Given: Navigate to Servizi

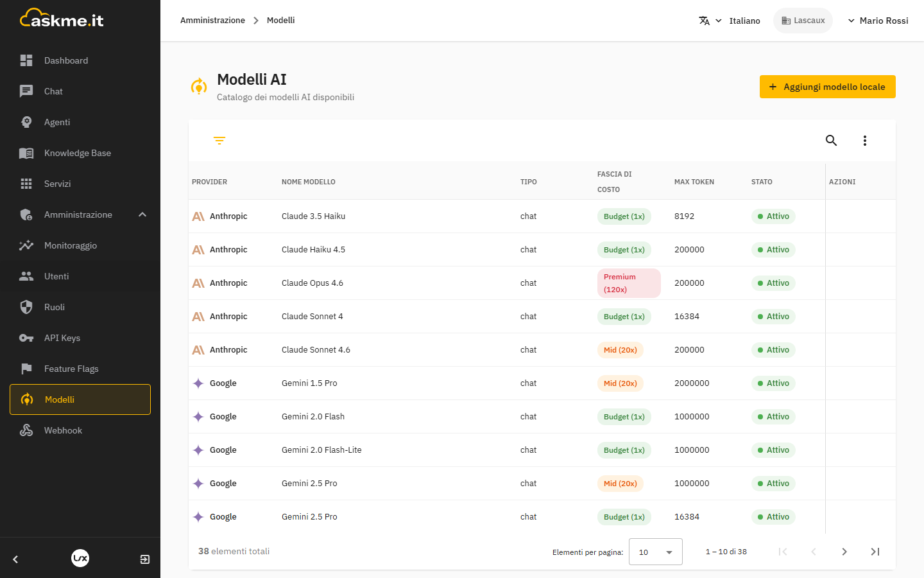Looking at the screenshot, I should [80, 184].
